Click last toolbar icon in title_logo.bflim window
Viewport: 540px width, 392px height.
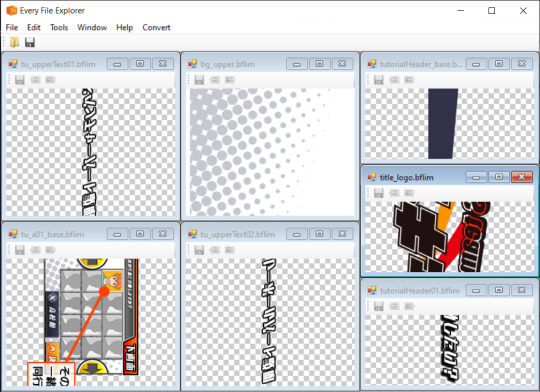[409, 193]
